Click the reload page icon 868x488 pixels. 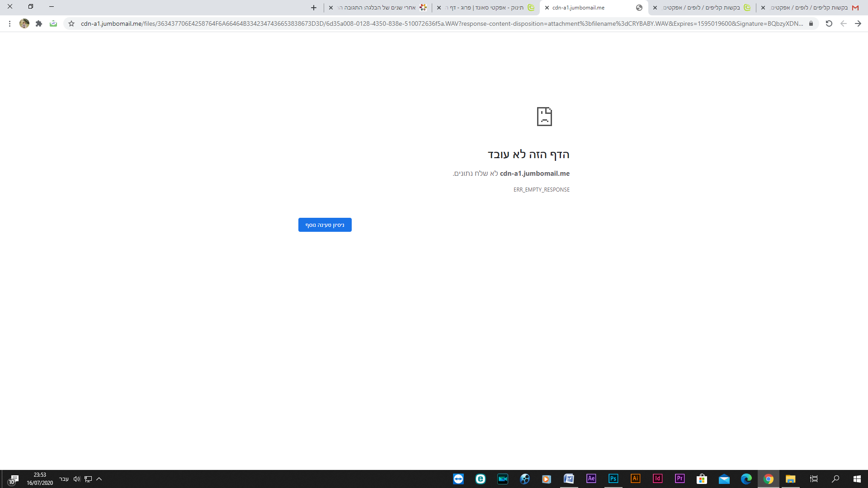(829, 23)
